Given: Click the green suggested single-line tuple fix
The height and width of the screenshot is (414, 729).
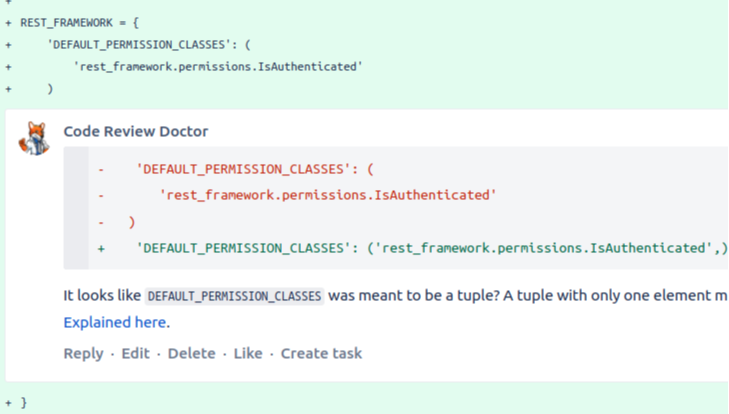Looking at the screenshot, I should 432,247.
